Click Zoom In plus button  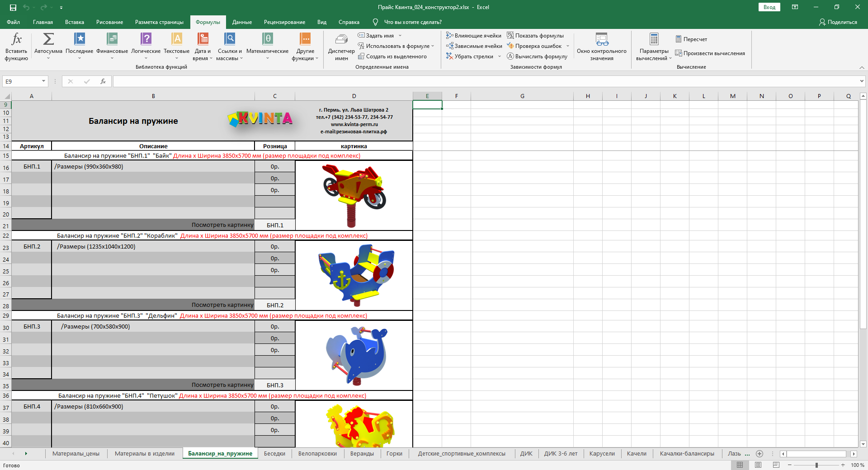point(843,465)
